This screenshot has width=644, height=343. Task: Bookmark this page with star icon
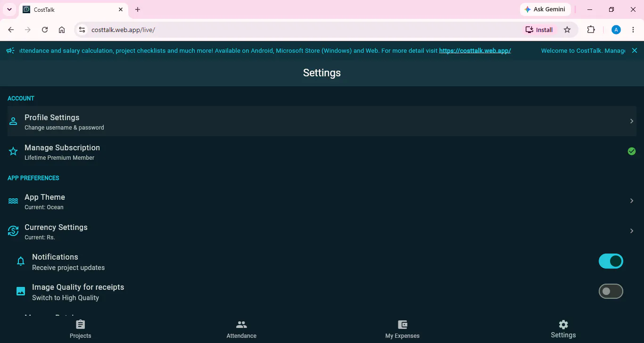[567, 30]
